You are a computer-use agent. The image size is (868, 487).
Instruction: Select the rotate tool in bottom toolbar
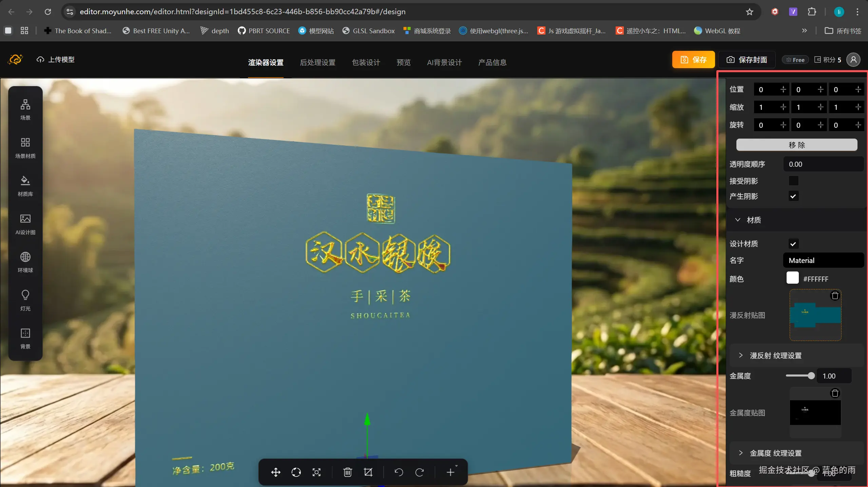tap(296, 472)
